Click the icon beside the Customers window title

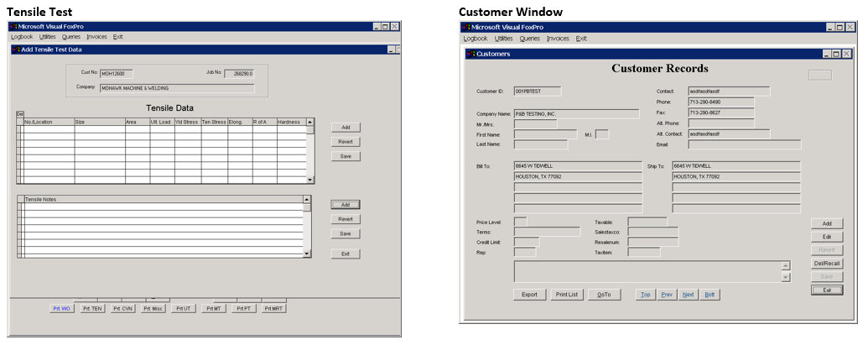click(471, 54)
